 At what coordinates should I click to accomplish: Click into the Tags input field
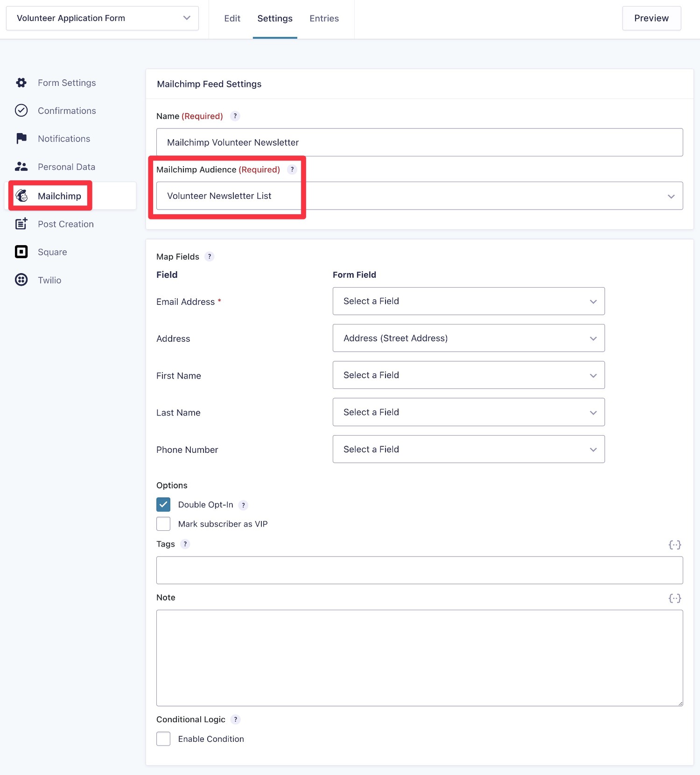pos(420,570)
